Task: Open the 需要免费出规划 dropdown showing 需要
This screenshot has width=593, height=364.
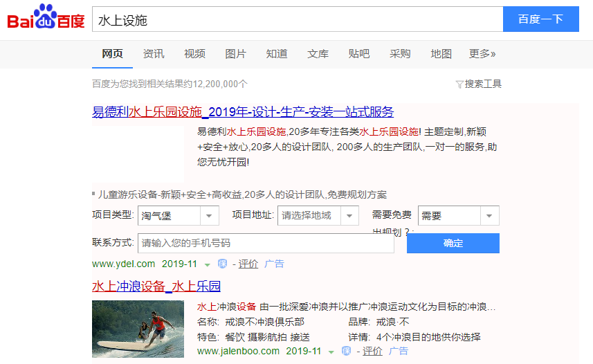Action: (458, 216)
